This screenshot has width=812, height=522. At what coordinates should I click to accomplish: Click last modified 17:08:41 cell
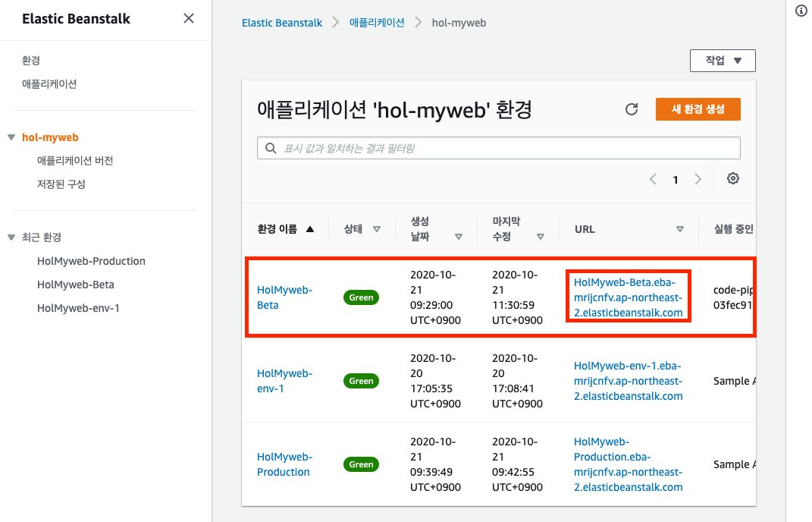click(517, 381)
